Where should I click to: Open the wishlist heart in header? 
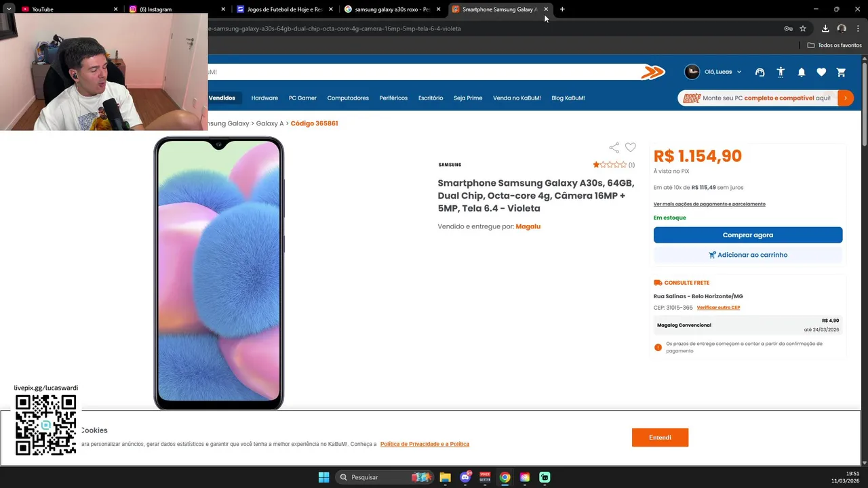(x=821, y=72)
